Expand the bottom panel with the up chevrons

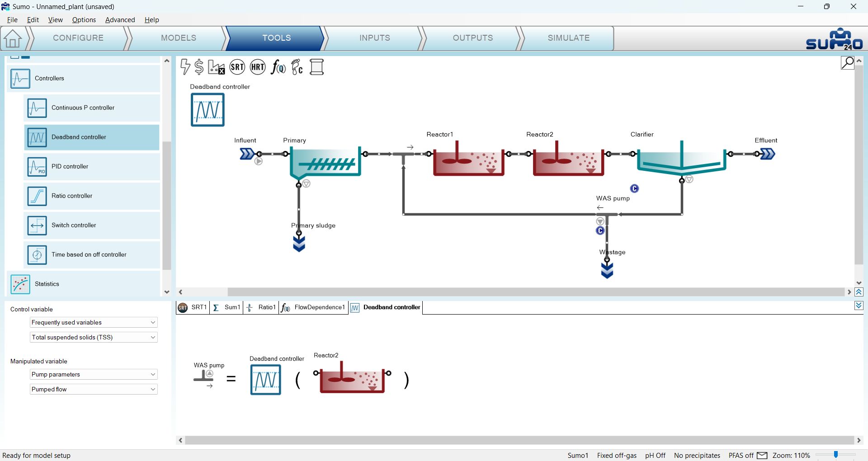coord(859,292)
